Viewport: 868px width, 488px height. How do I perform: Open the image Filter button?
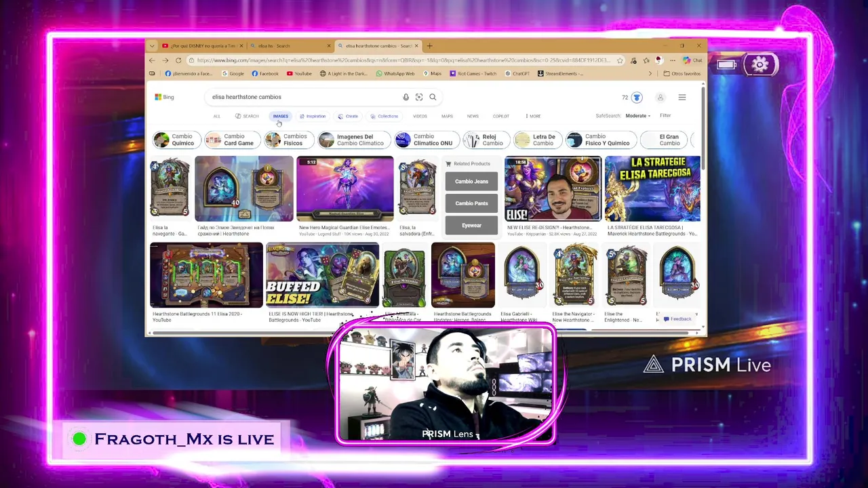tap(665, 116)
